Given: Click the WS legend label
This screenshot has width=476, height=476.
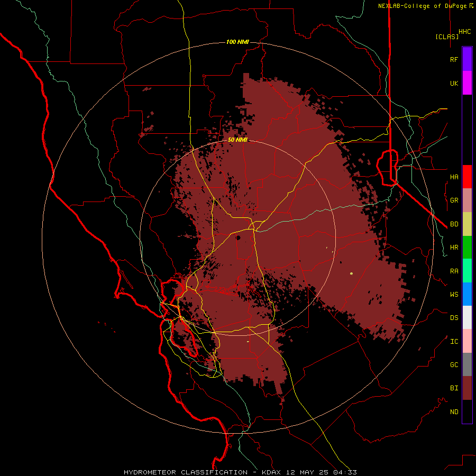Looking at the screenshot, I should (x=454, y=294).
